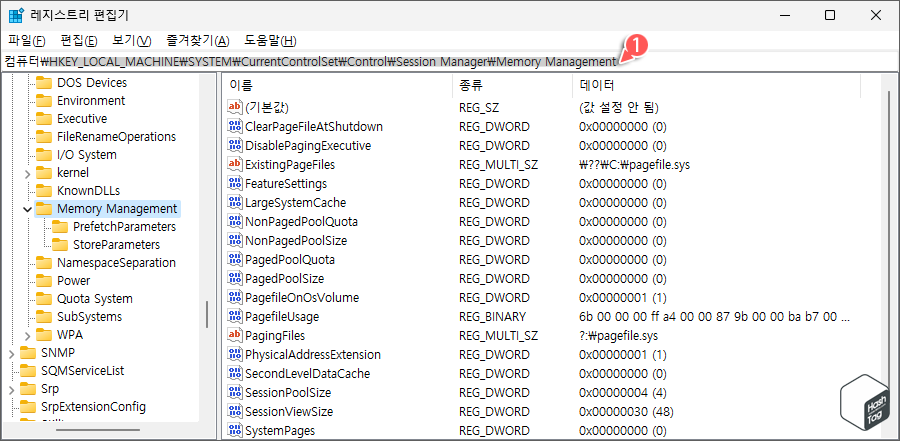The height and width of the screenshot is (441, 900).
Task: Click the 0x00000004 (4) data cell
Action: click(x=623, y=393)
